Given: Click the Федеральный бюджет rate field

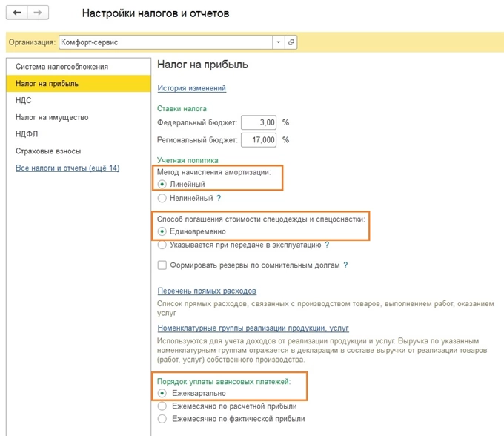Looking at the screenshot, I should (x=259, y=122).
